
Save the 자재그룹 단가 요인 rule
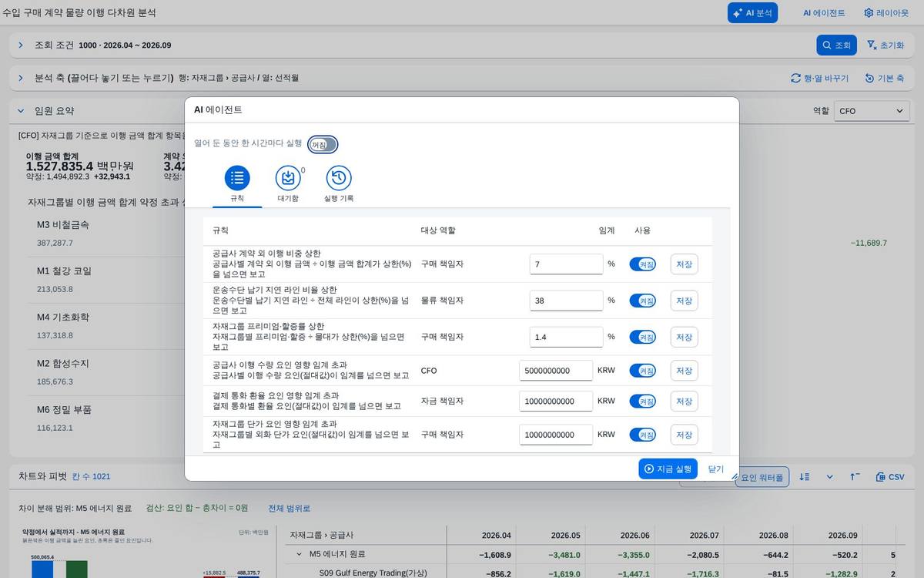pyautogui.click(x=685, y=435)
